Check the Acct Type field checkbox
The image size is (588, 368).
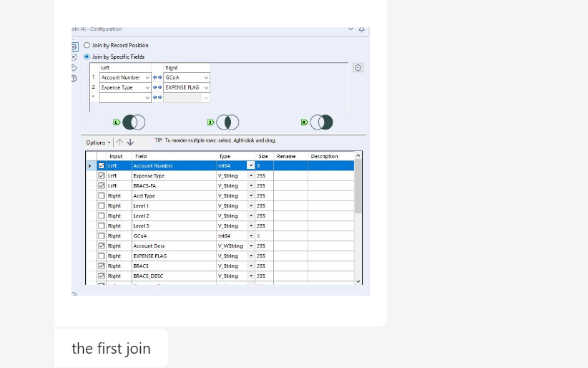click(x=102, y=195)
